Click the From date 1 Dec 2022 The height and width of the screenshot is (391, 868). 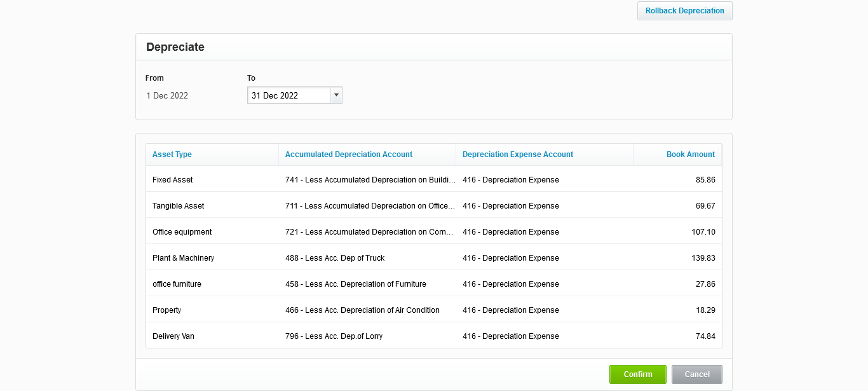tap(167, 95)
